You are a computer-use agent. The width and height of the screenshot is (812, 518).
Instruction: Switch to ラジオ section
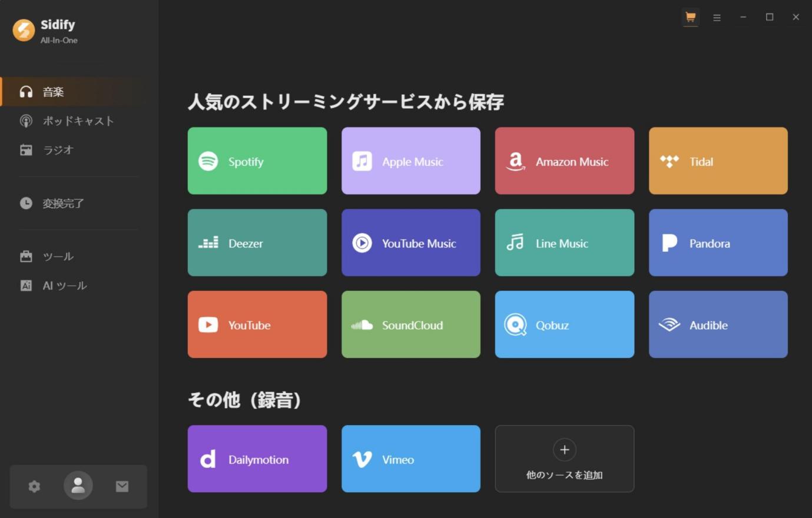coord(74,150)
